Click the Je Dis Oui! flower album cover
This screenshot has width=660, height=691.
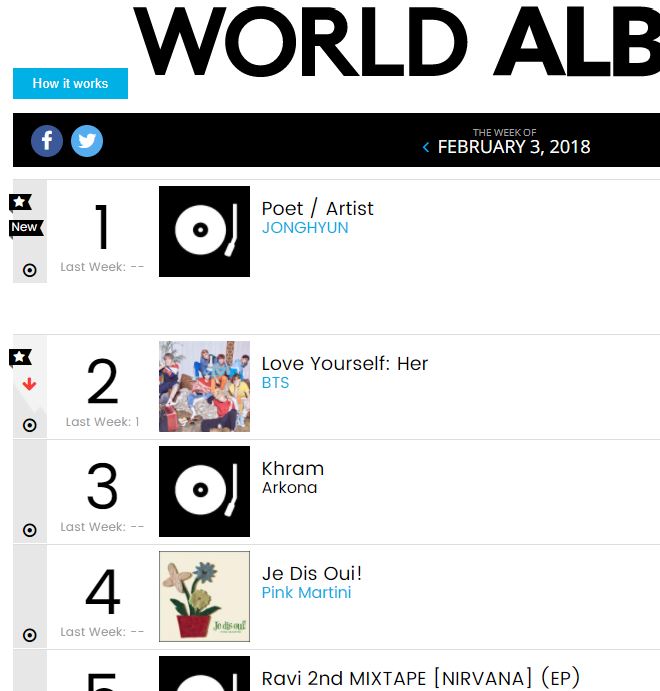(204, 596)
